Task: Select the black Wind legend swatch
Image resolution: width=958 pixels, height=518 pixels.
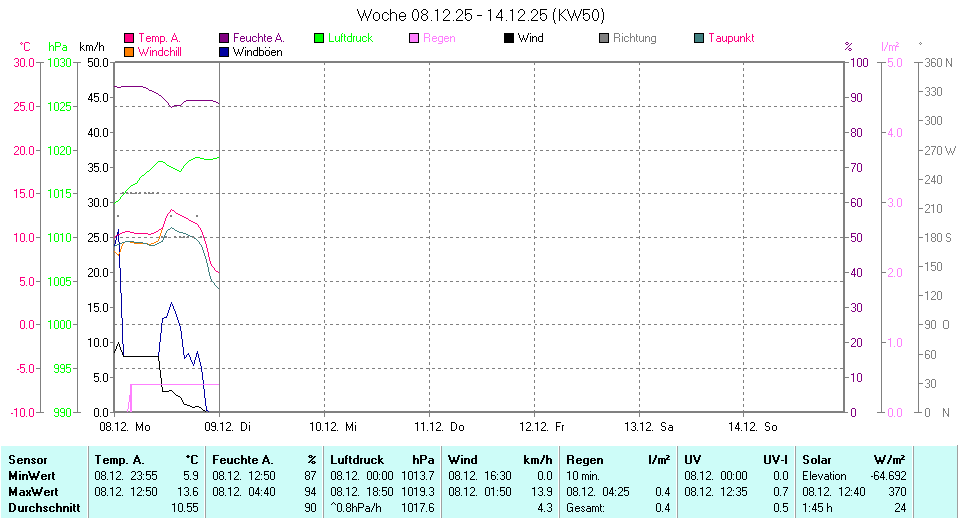Action: [509, 38]
